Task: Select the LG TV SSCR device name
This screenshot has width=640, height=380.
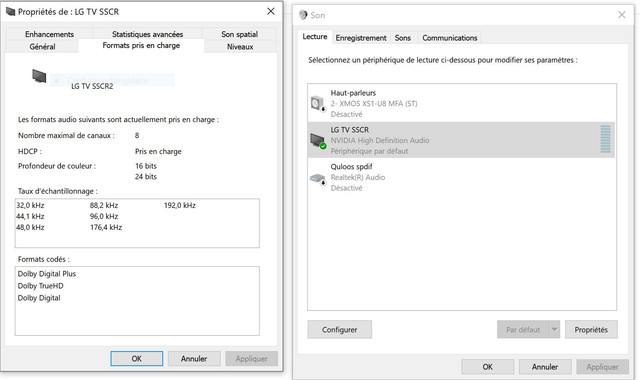Action: 349,130
